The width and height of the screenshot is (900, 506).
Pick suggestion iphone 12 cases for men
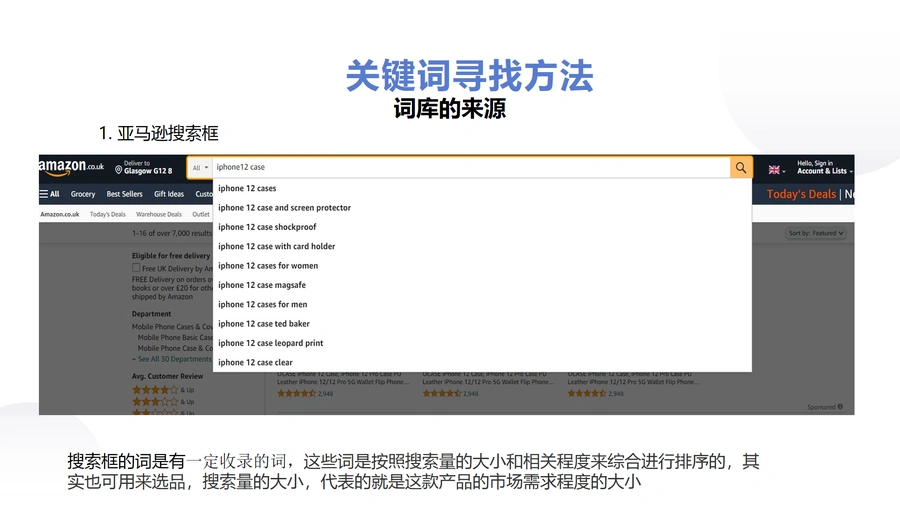click(x=482, y=305)
